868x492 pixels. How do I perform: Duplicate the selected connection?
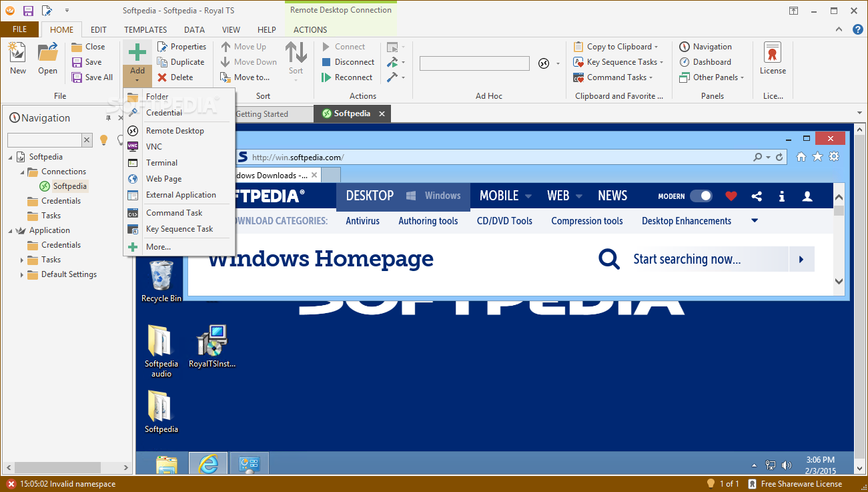pos(180,62)
